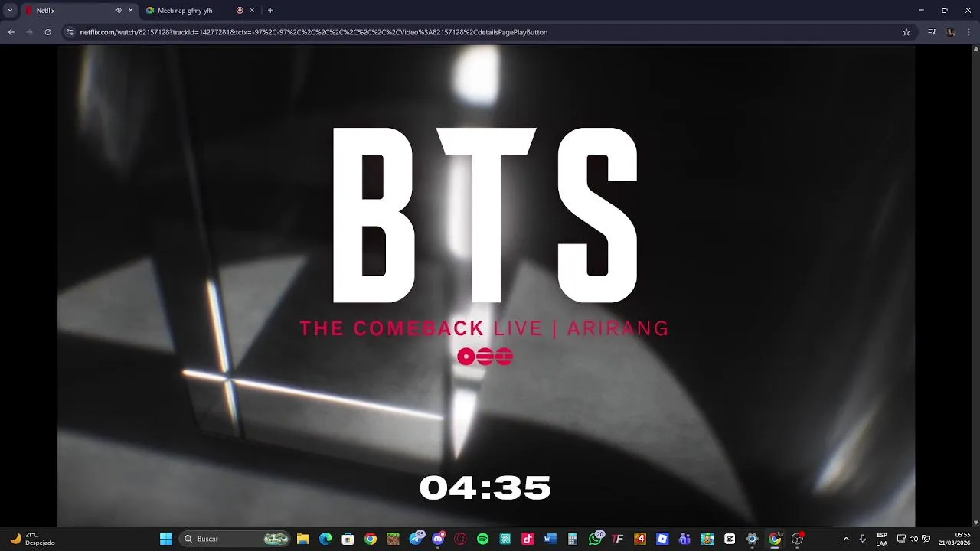Screen dimensions: 980x551
Task: Open Microsoft Store from the taskbar
Action: click(348, 539)
